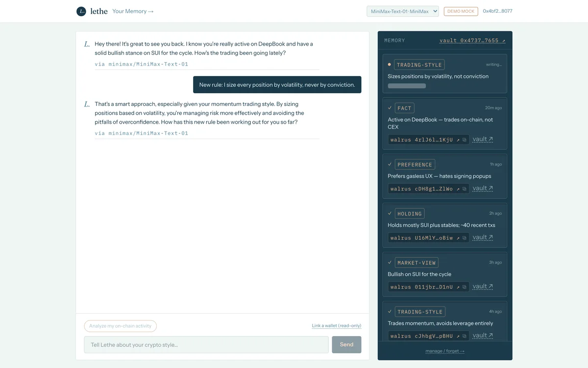
Task: Click the checkmark on the FACT memory
Action: click(x=390, y=107)
